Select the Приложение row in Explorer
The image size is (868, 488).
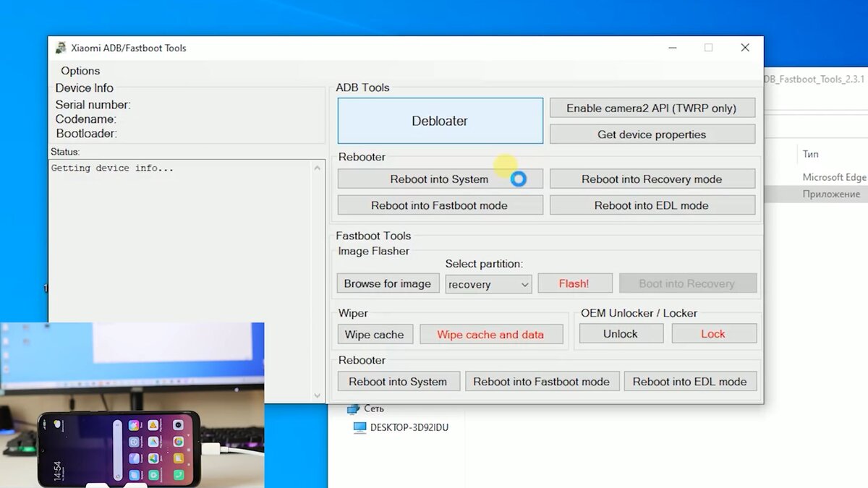pos(817,194)
